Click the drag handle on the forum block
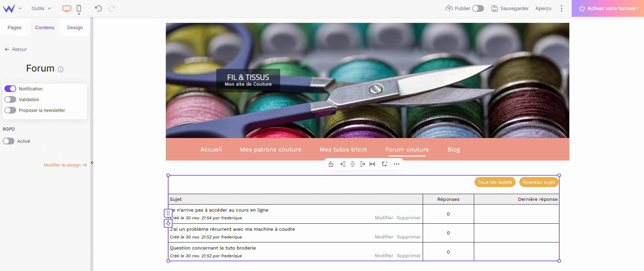Viewport: 644px width, 271px height. [x=168, y=213]
